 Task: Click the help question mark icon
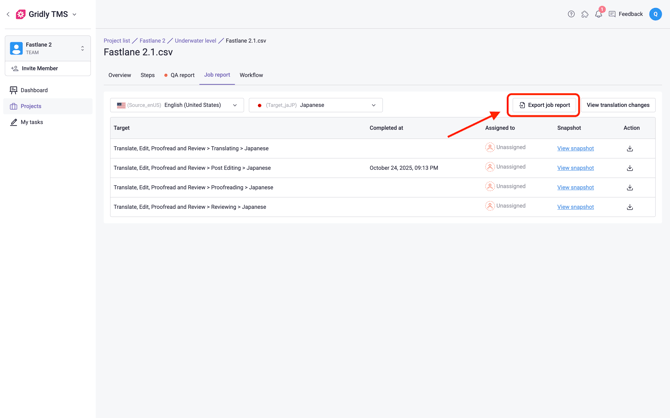click(x=571, y=14)
